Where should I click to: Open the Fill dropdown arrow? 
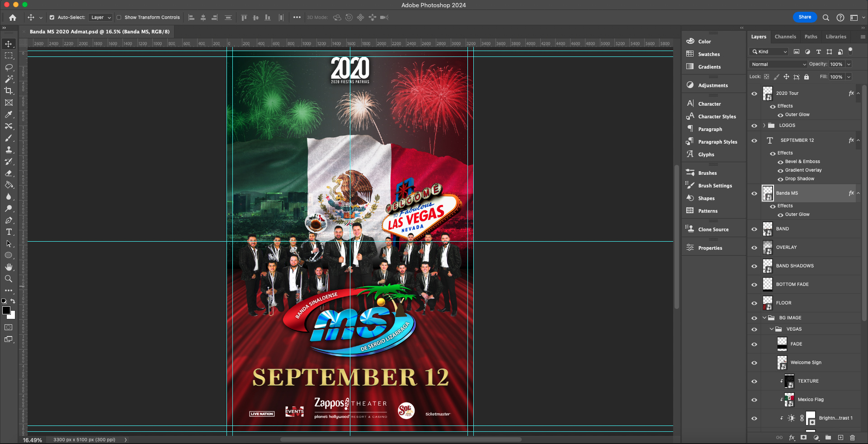tap(849, 77)
